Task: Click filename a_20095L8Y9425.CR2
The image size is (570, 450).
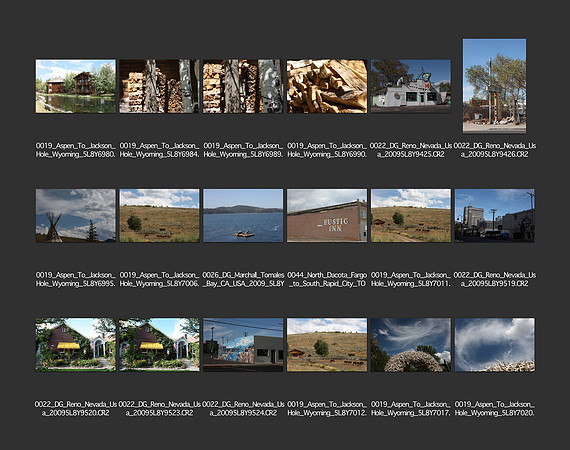Action: [411, 150]
